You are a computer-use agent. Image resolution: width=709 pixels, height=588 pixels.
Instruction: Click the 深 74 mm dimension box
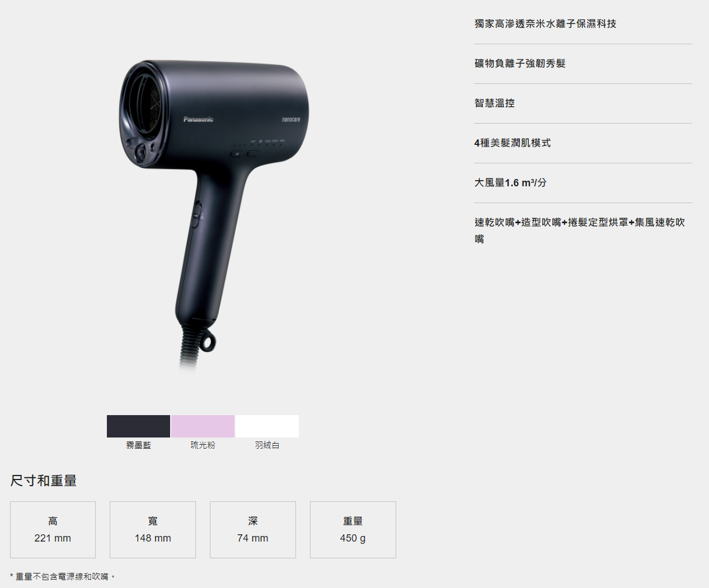(x=253, y=529)
